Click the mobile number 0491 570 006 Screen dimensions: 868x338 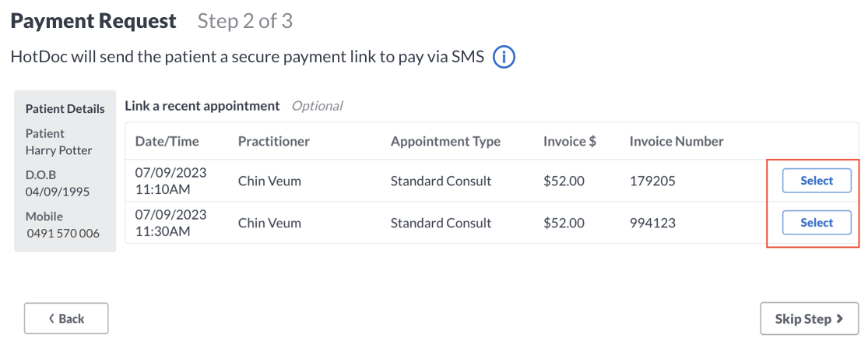coord(63,234)
